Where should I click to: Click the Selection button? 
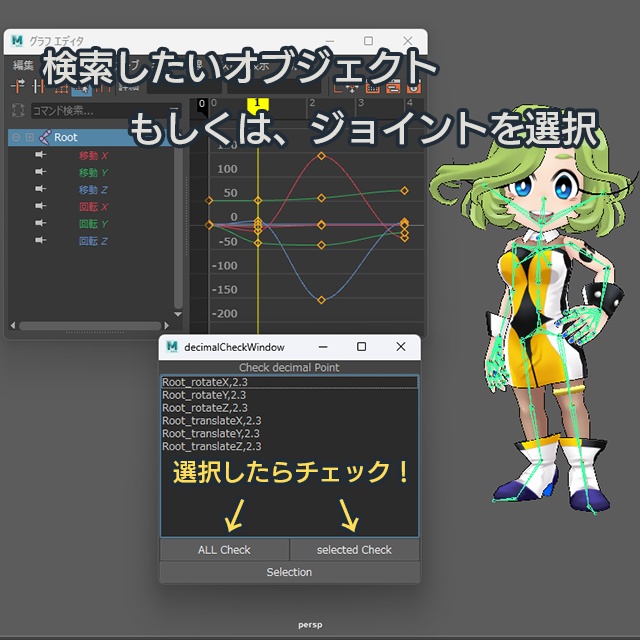point(289,572)
